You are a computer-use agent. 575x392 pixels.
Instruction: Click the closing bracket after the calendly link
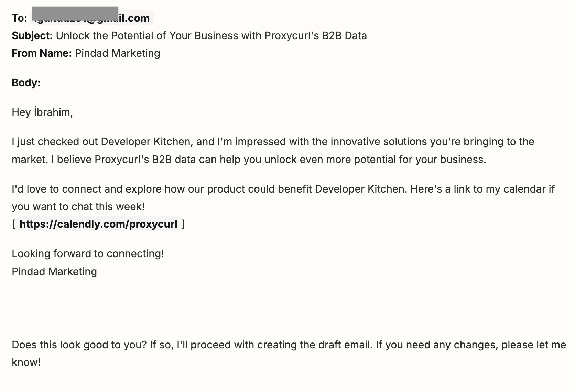pyautogui.click(x=183, y=224)
